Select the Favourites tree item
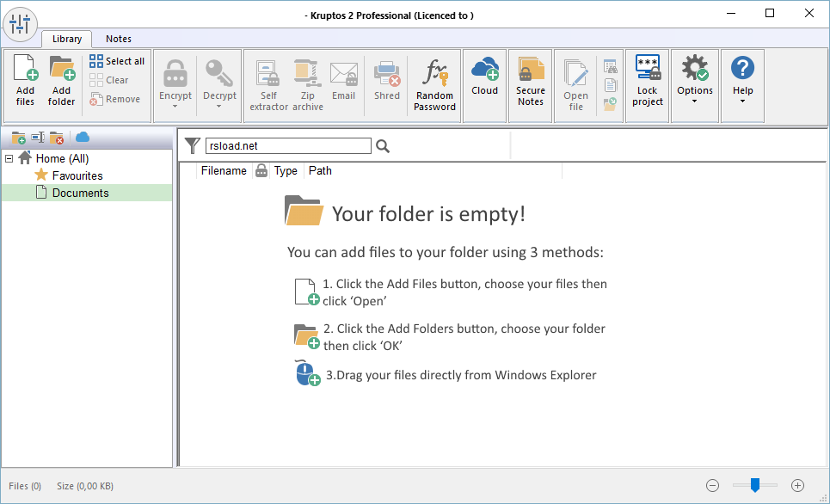 (x=77, y=175)
